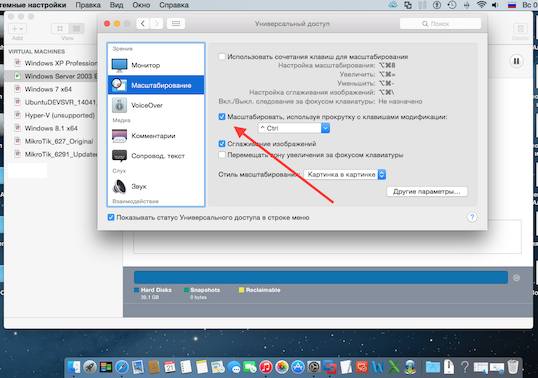Switch VMware window to list view
The image size is (538, 378).
[x=77, y=28]
